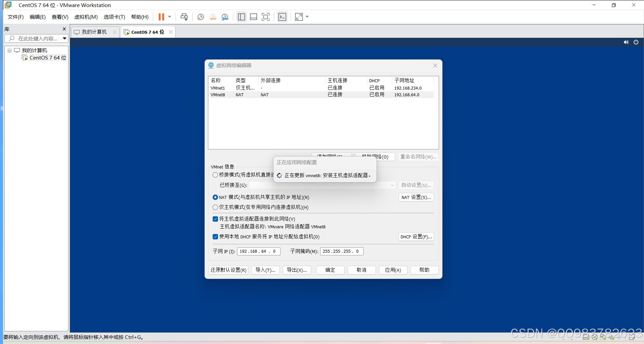
Task: Toggle the library sidebar view icon
Action: click(x=241, y=17)
